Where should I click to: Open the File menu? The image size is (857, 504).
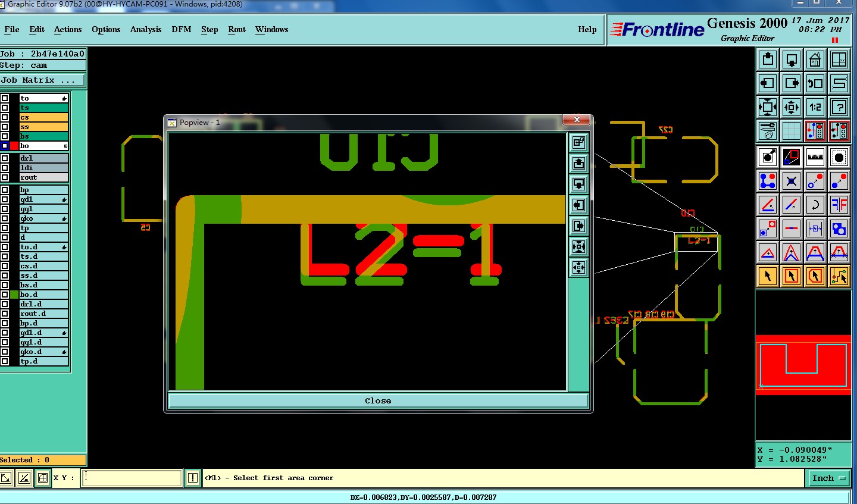point(12,29)
